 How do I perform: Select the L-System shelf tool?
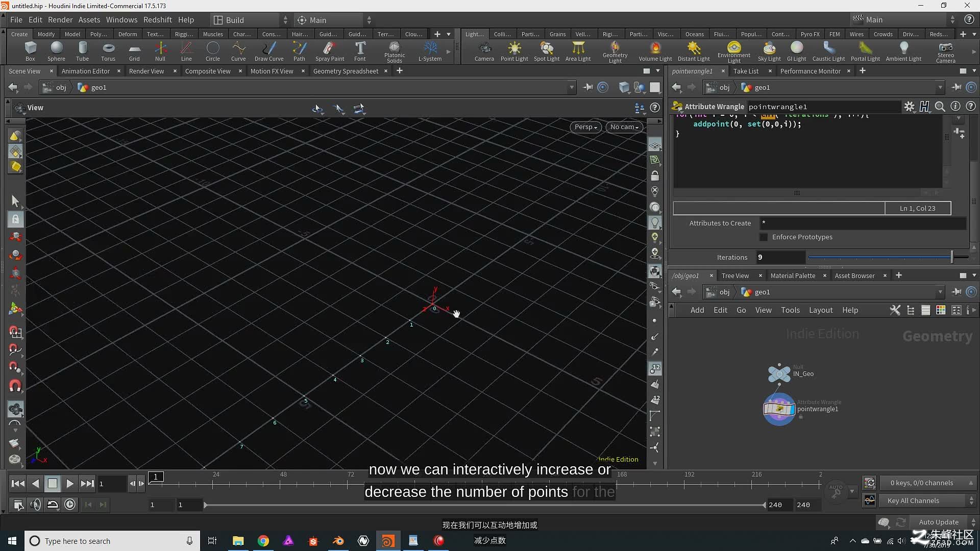coord(430,51)
